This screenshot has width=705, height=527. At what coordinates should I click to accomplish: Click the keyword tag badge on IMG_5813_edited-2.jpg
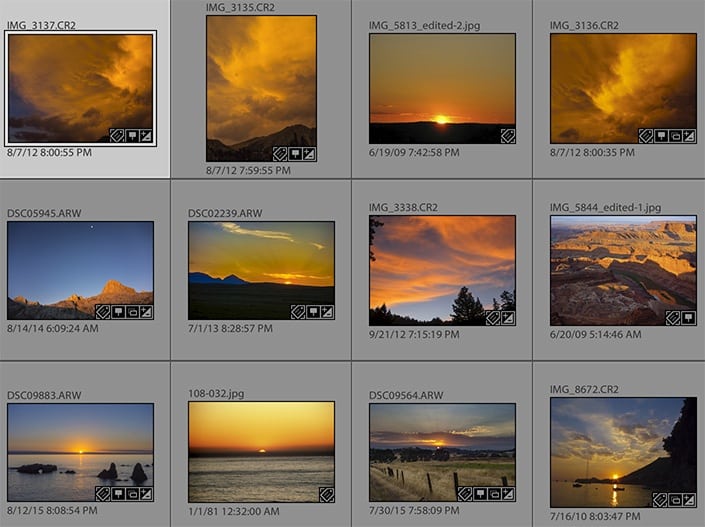508,135
